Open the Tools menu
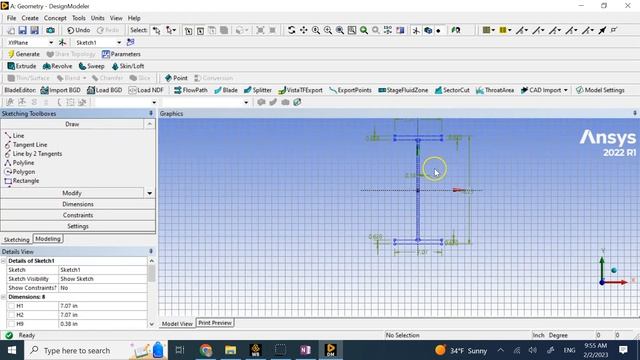The width and height of the screenshot is (640, 360). click(x=79, y=18)
